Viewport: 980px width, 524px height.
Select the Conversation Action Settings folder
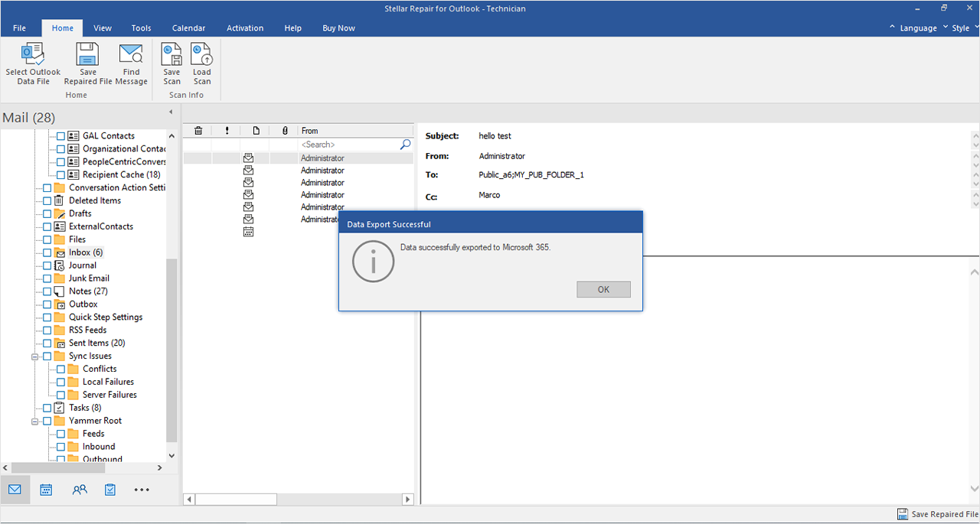pyautogui.click(x=117, y=187)
